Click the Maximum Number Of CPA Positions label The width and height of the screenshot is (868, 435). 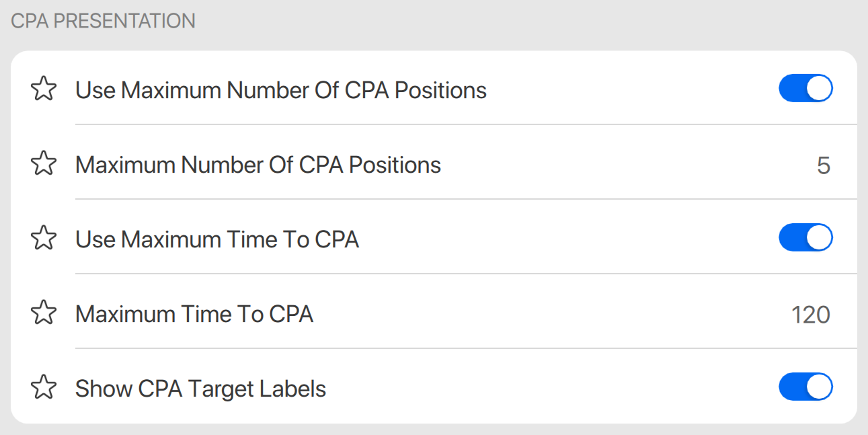click(x=258, y=165)
